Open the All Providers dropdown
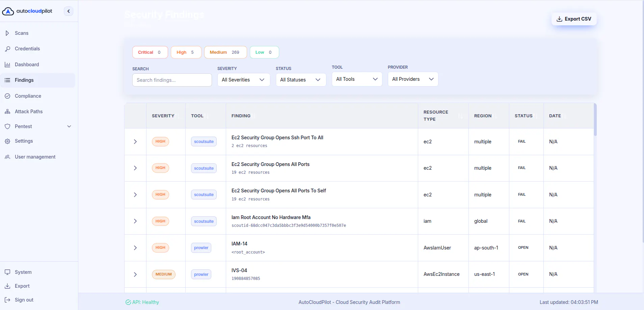Viewport: 644px width, 310px height. point(413,79)
